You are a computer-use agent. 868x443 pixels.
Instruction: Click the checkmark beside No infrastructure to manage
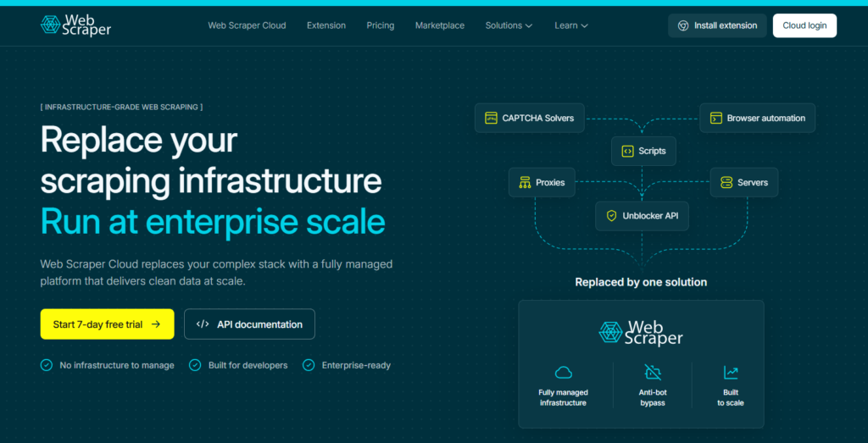(x=47, y=365)
